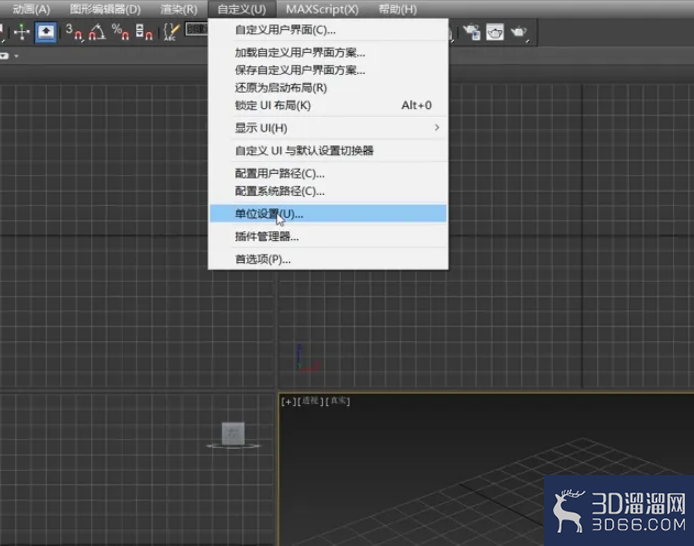Click the [真实] shading label
This screenshot has height=546, width=694.
338,401
